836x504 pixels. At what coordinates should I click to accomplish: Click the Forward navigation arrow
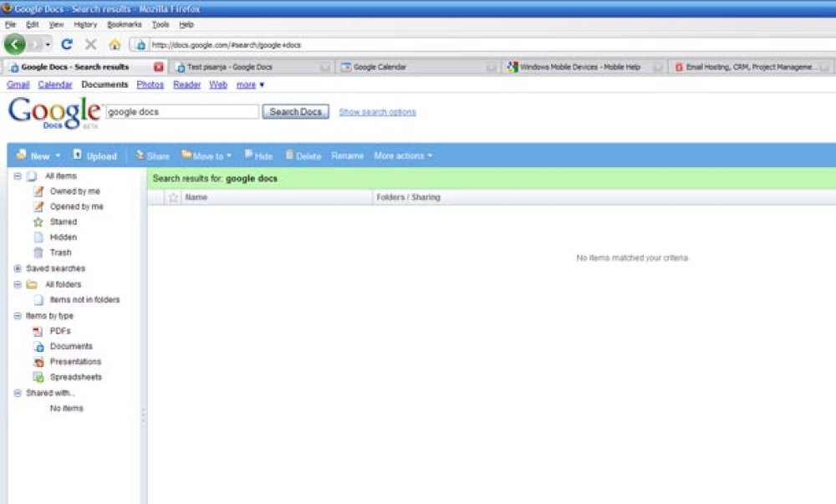35,45
